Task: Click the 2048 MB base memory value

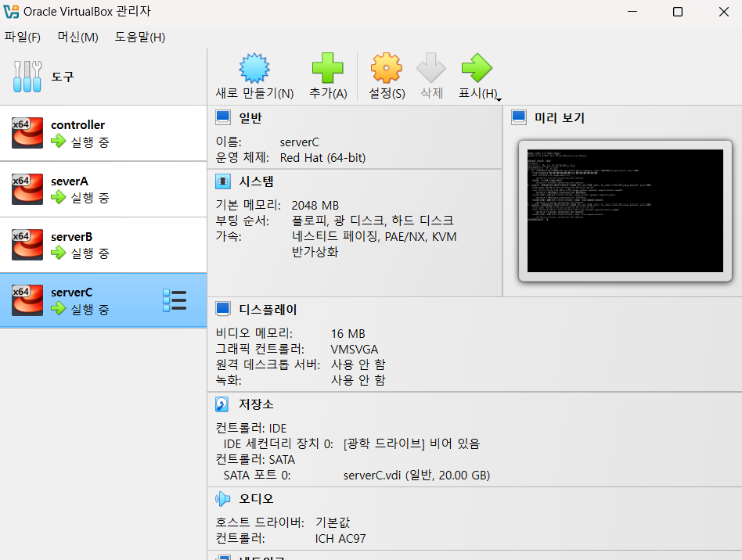Action: coord(315,205)
